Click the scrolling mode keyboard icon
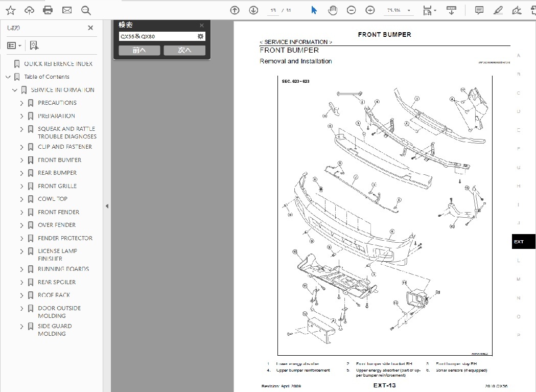Image resolution: width=536 pixels, height=392 pixels. coord(451,10)
